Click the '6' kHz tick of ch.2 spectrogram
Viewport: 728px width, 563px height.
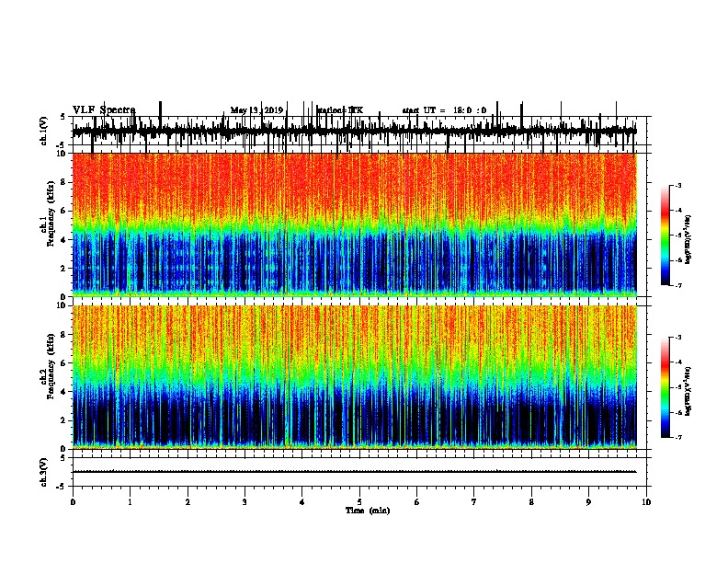click(63, 363)
